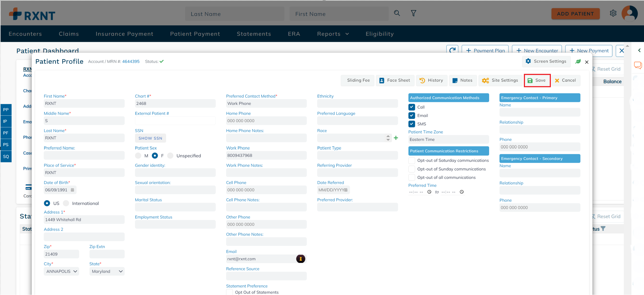Check Opt Out of Statements

(229, 292)
